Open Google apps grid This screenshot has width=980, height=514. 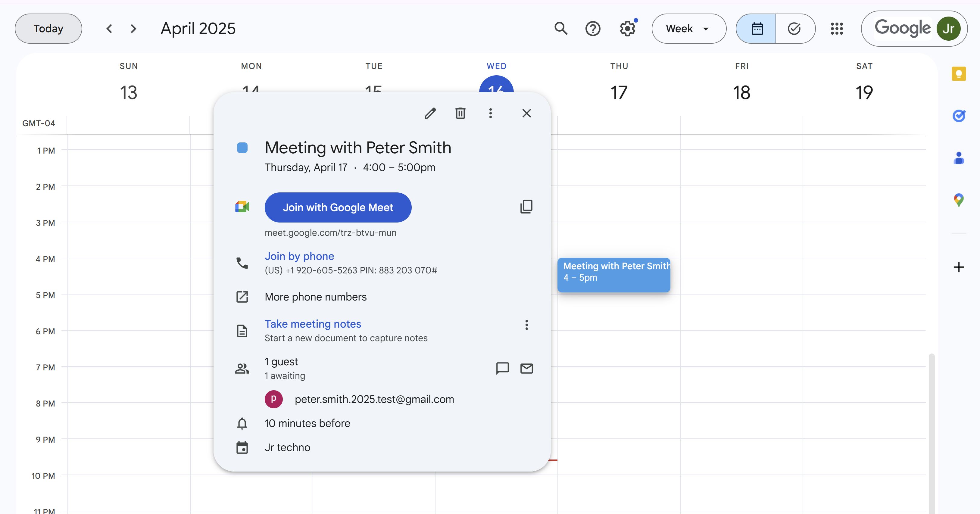pos(837,29)
